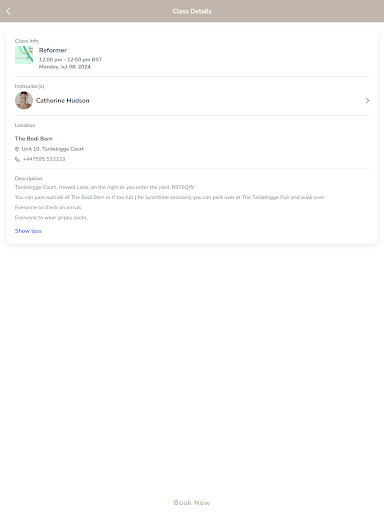The height and width of the screenshot is (512, 384).
Task: Click the Hewell Lane directions text
Action: 104,187
